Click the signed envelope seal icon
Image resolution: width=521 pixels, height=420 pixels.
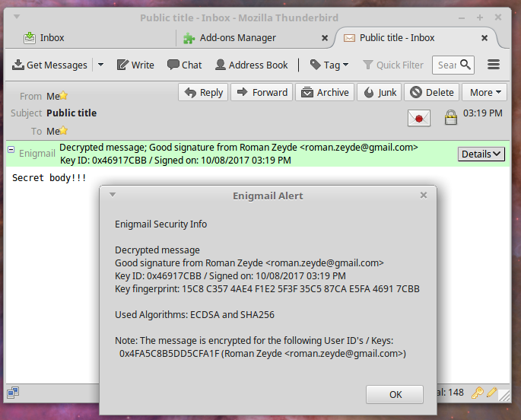point(419,118)
